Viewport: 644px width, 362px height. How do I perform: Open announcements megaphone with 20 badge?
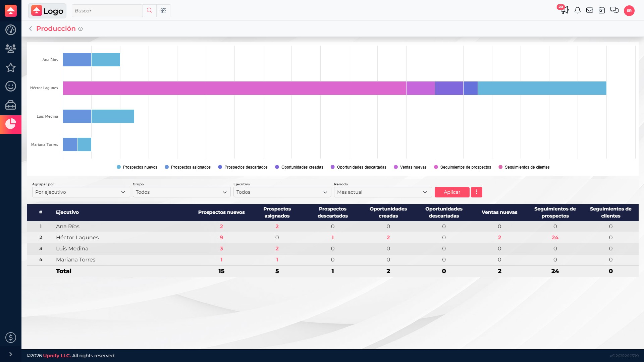click(564, 10)
